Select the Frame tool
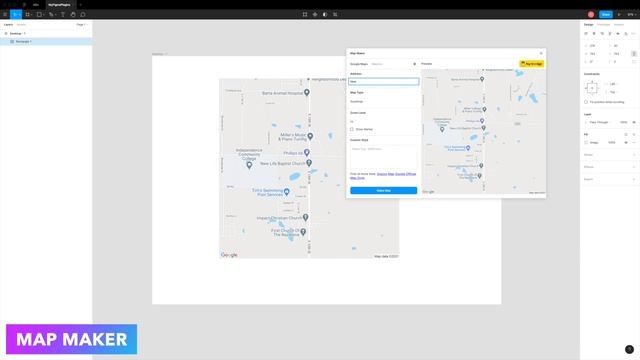 (x=27, y=14)
